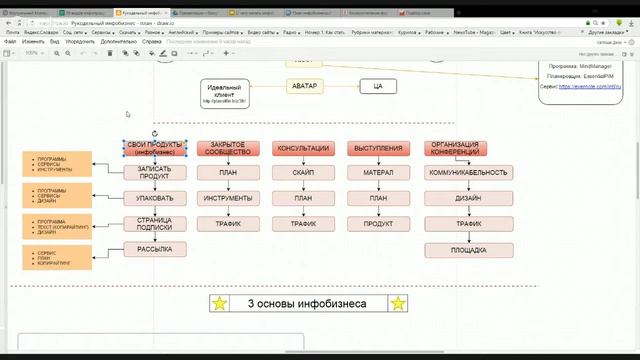Click the right yellow star icon

tap(398, 303)
